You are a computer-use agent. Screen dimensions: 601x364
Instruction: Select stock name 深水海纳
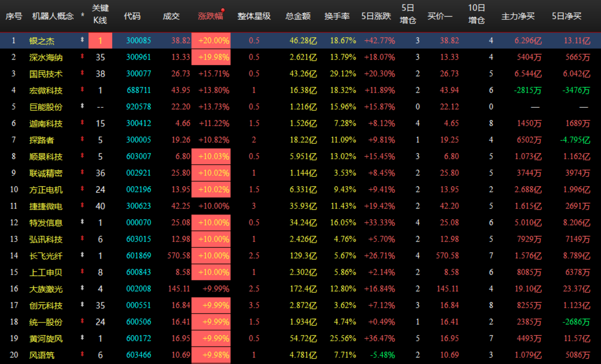point(46,57)
